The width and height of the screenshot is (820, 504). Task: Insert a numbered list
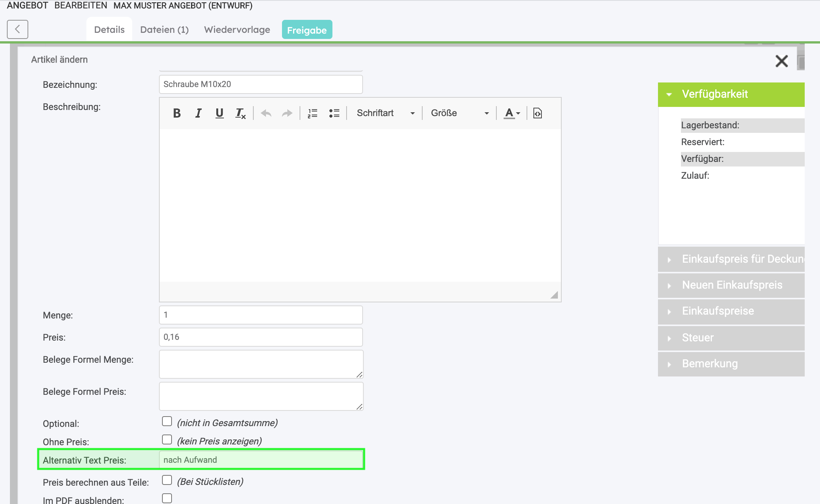click(313, 113)
